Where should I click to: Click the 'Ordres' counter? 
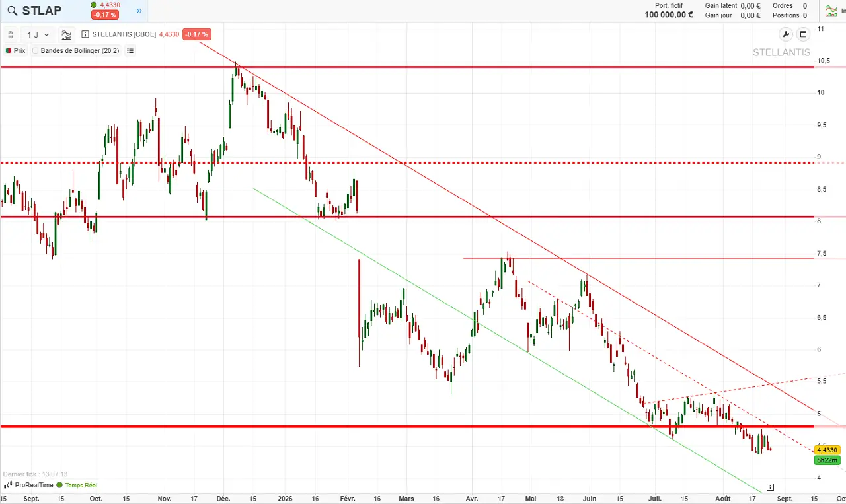click(790, 5)
